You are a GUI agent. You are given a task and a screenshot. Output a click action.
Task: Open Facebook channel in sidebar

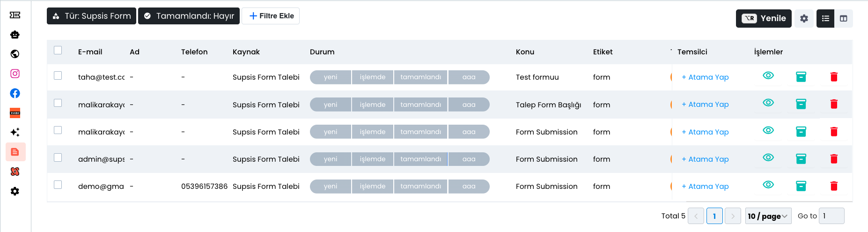point(15,93)
